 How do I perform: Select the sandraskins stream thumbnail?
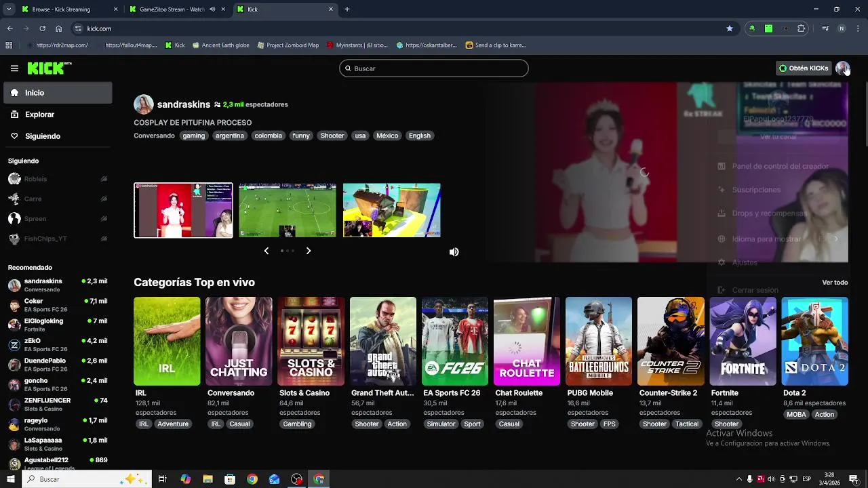(x=183, y=210)
